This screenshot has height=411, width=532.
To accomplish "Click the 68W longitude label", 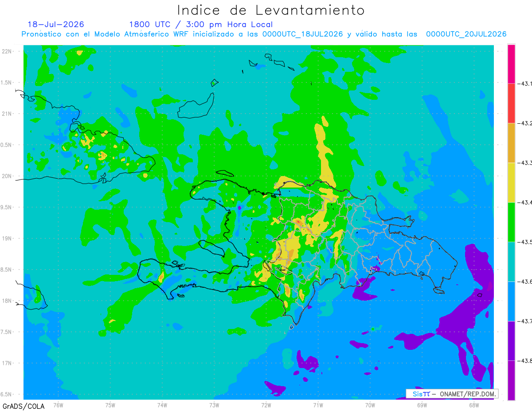I will (x=473, y=405).
